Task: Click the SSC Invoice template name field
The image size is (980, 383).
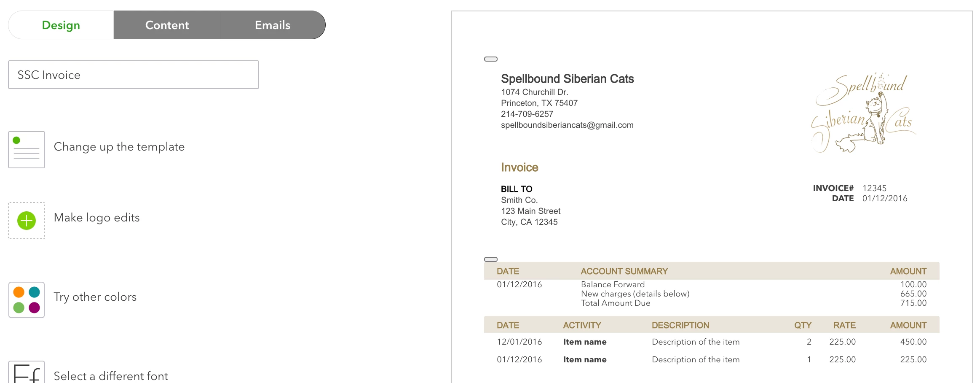Action: tap(134, 75)
